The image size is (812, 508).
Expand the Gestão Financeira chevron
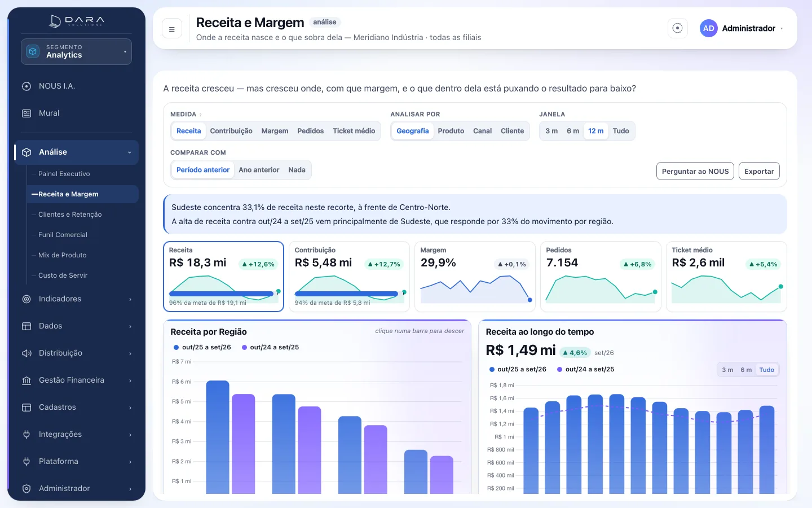tap(130, 380)
